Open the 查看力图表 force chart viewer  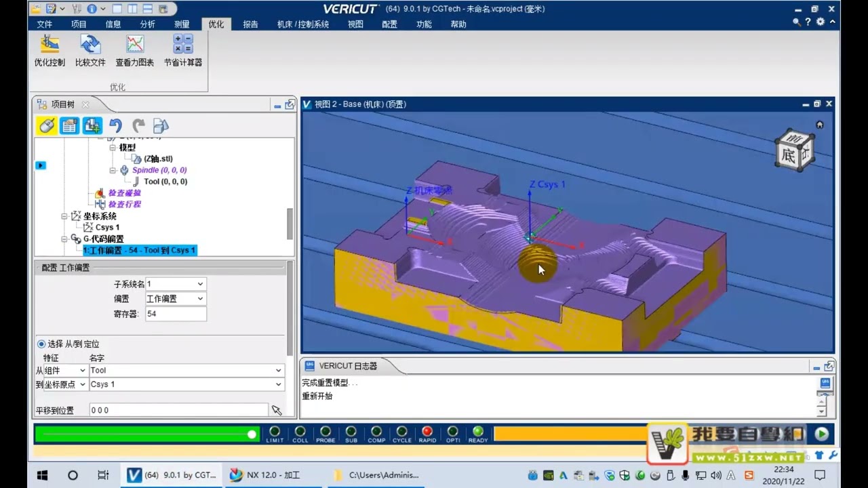135,51
